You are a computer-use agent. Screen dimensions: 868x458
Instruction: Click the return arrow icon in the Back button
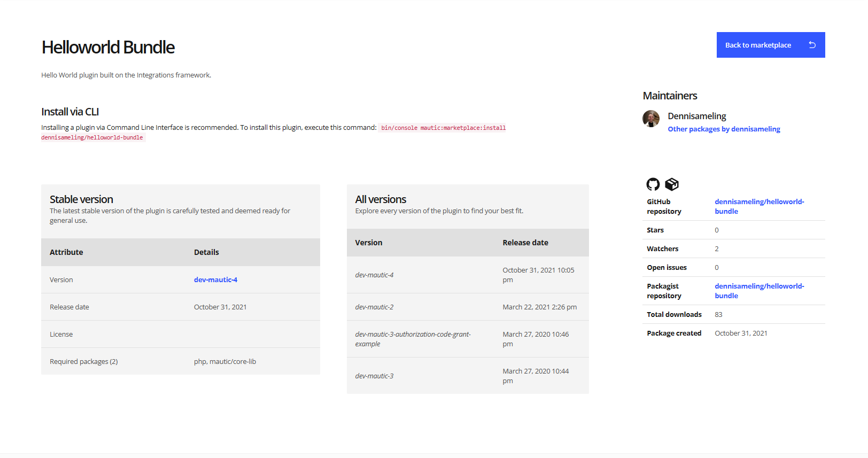(812, 45)
